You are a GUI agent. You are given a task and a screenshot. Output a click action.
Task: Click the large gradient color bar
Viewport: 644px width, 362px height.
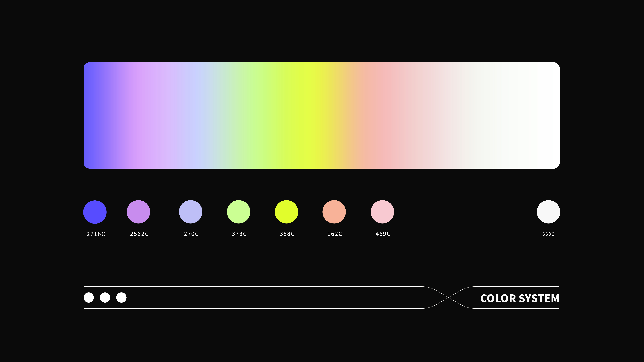coord(322,115)
